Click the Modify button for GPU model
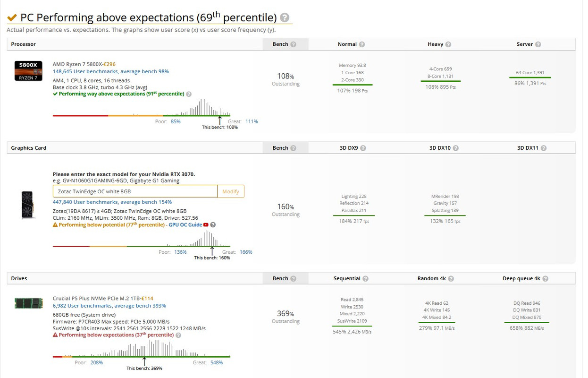 click(231, 191)
